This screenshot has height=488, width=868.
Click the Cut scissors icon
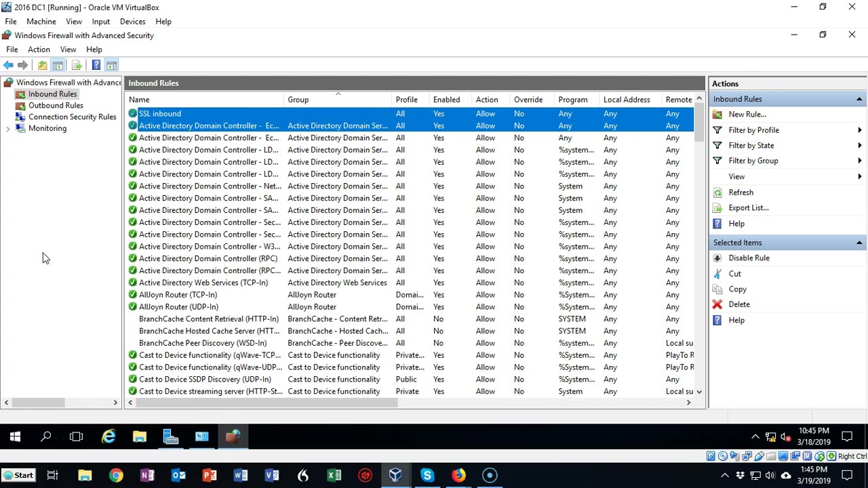click(717, 274)
